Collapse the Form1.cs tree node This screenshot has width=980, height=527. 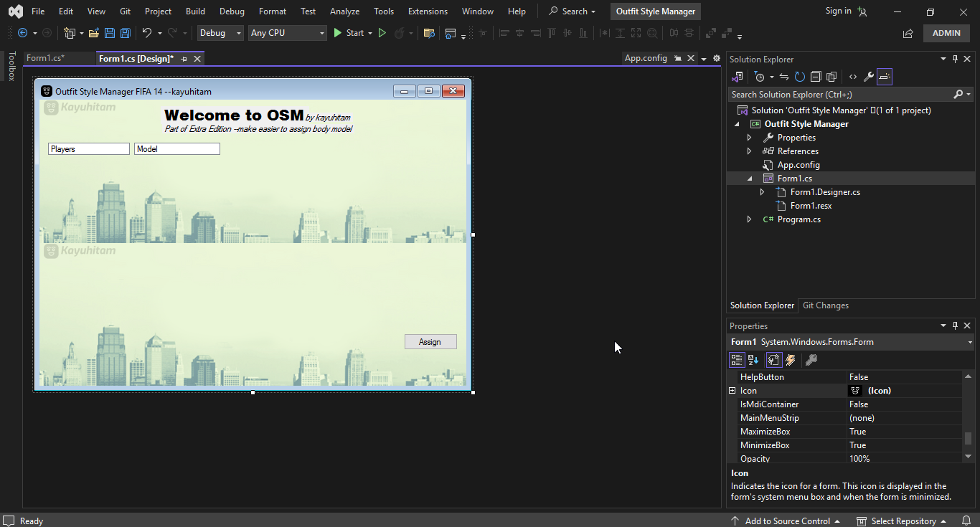[x=750, y=179]
